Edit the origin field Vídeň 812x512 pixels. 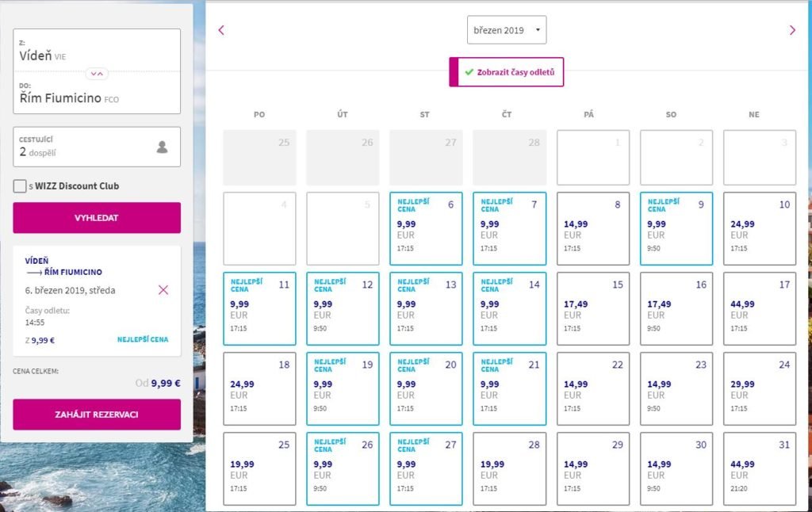coord(97,52)
